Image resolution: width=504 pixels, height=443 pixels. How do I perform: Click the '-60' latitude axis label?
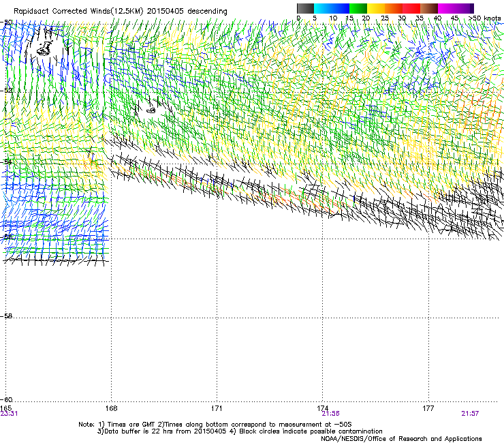(7, 400)
